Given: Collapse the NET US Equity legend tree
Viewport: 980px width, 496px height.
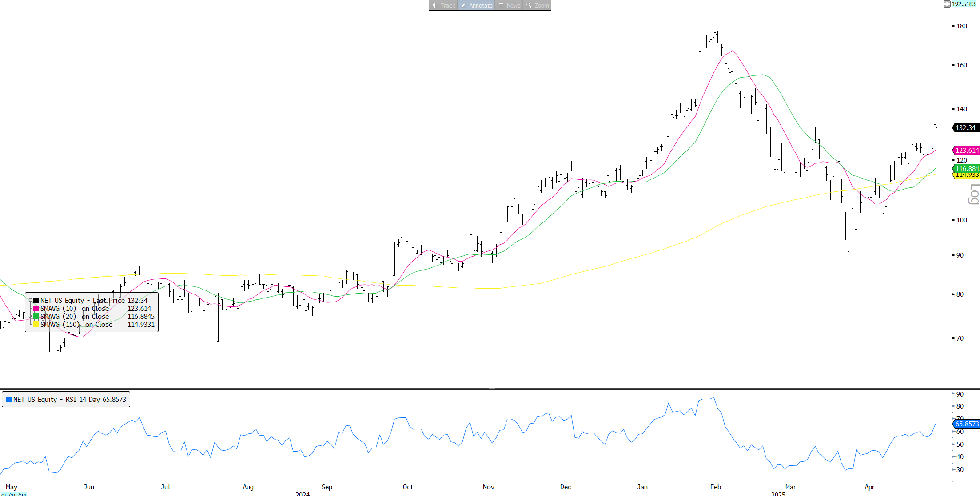Looking at the screenshot, I should pyautogui.click(x=30, y=301).
